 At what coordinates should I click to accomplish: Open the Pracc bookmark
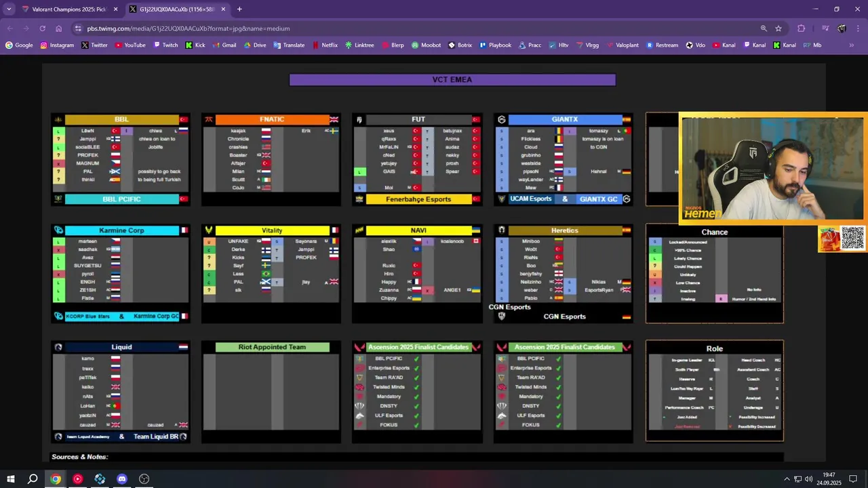point(530,45)
